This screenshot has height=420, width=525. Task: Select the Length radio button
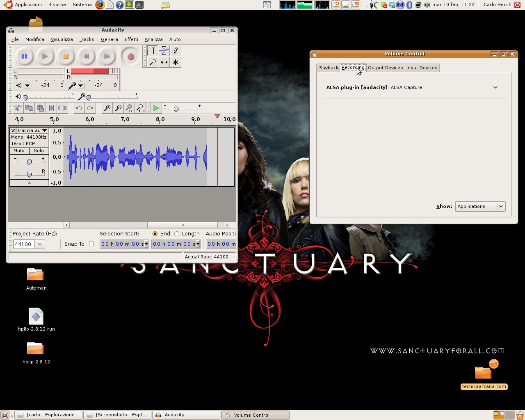177,234
